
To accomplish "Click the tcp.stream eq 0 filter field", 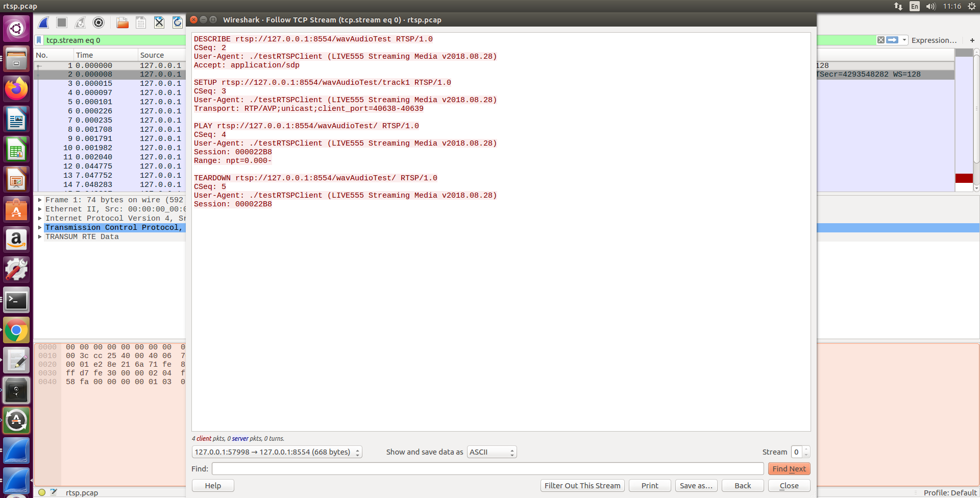I will [115, 40].
